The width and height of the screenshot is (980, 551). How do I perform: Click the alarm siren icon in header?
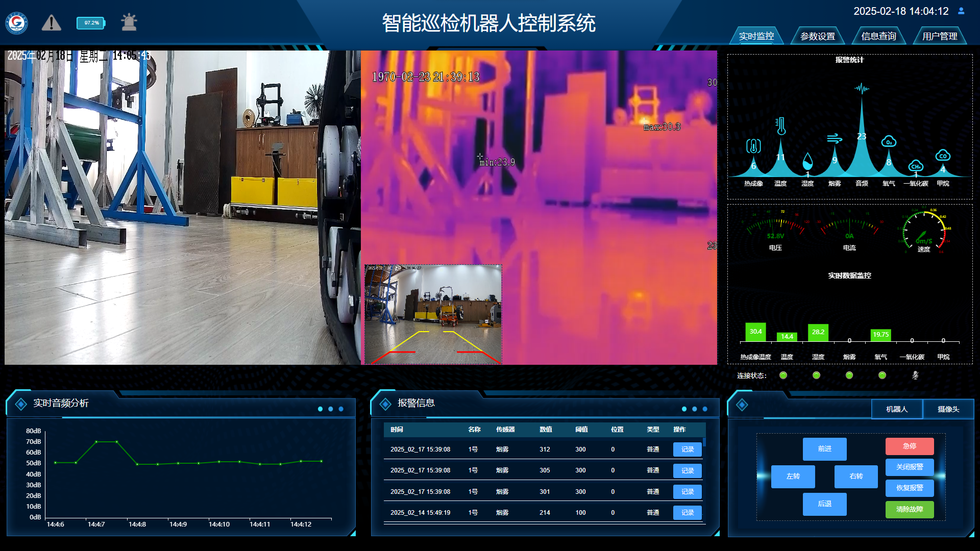tap(129, 22)
